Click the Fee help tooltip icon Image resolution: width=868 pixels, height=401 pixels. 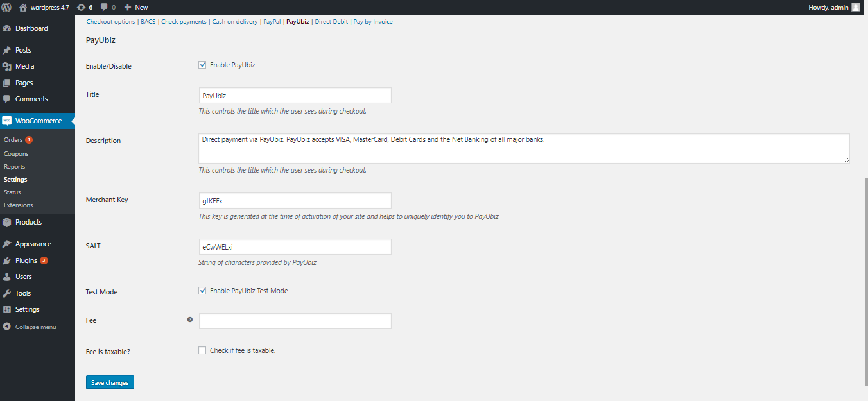coord(189,320)
